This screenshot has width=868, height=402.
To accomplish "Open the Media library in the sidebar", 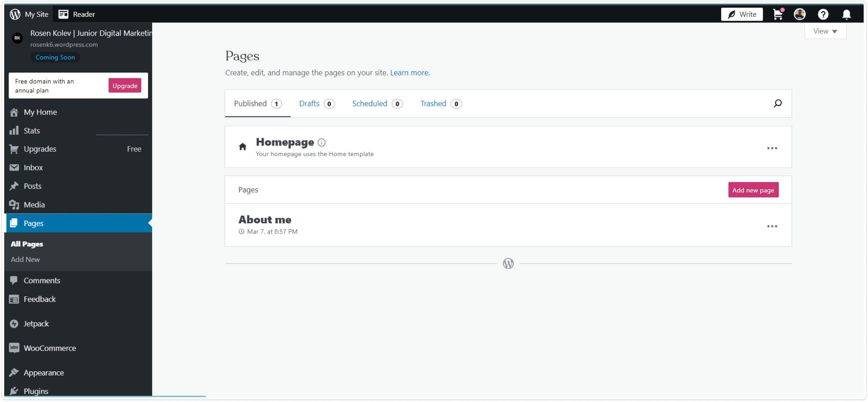I will pos(78,204).
